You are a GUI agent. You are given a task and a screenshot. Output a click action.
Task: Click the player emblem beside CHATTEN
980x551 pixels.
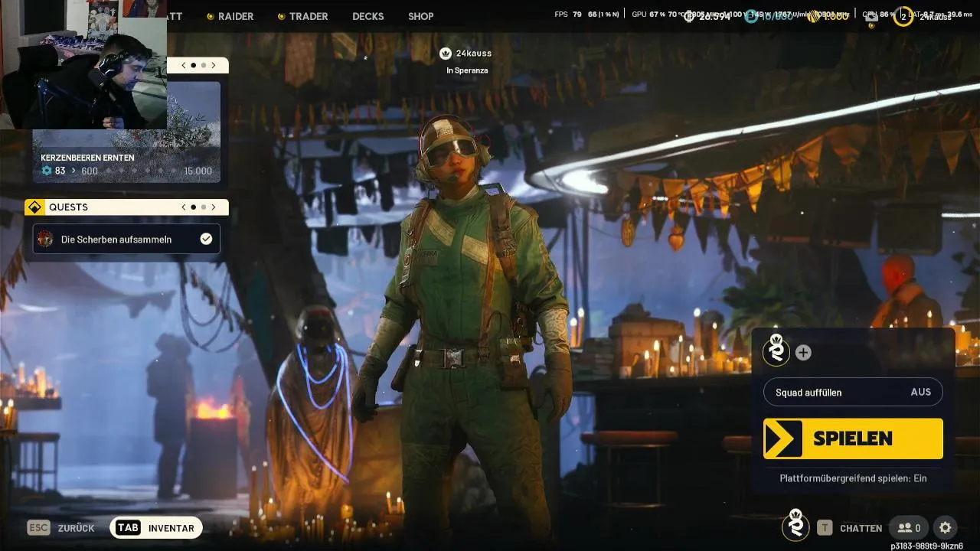tap(795, 525)
